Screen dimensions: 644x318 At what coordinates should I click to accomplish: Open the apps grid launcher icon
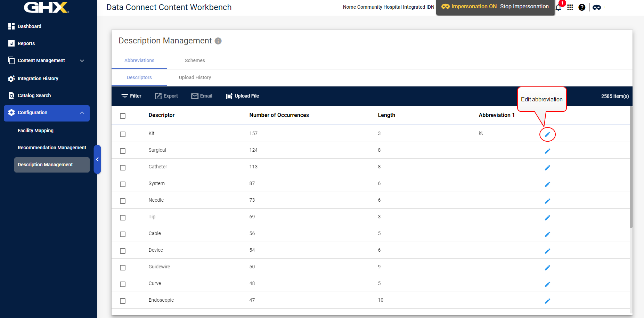[570, 7]
